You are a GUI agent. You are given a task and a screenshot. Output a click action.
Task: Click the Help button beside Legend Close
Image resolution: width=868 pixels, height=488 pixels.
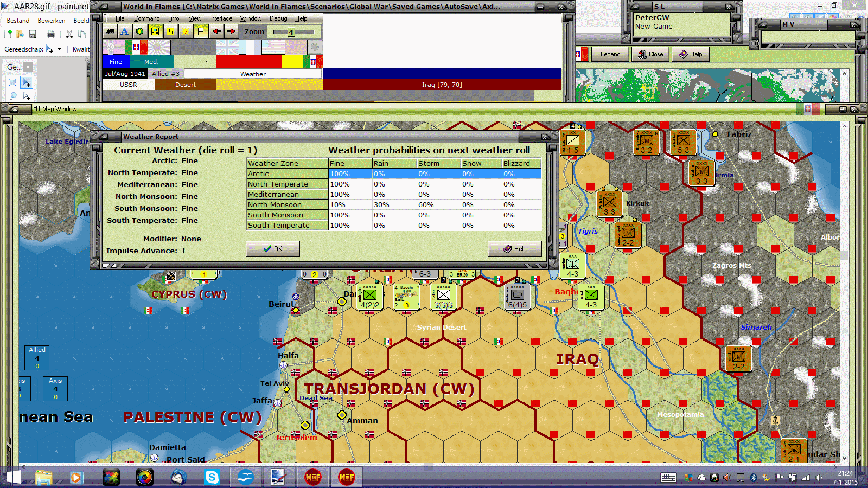pyautogui.click(x=691, y=54)
